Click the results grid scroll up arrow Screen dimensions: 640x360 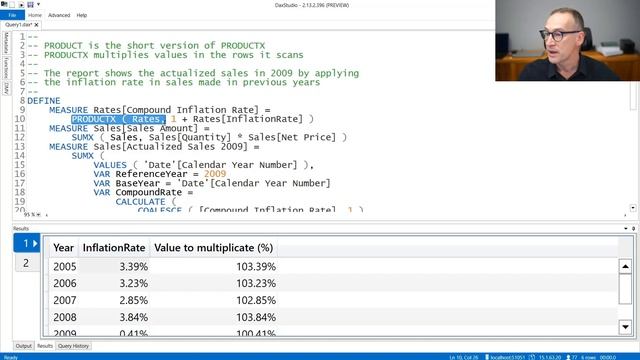(625, 267)
